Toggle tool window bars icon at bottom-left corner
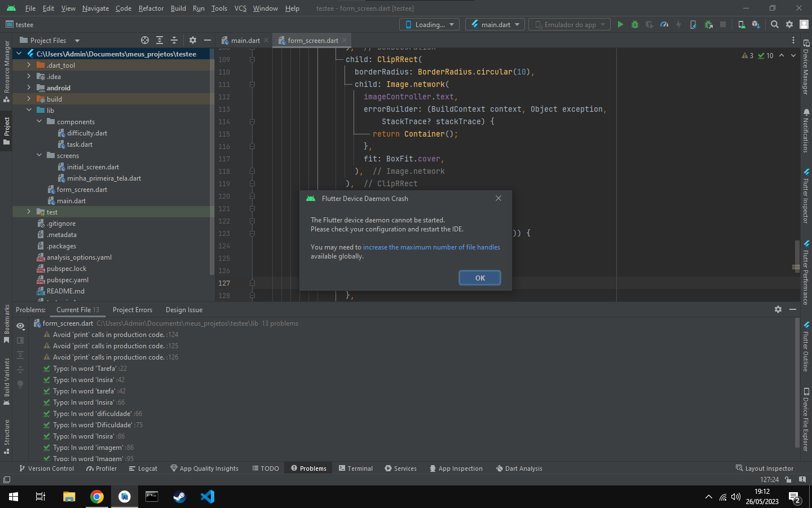 [7, 479]
